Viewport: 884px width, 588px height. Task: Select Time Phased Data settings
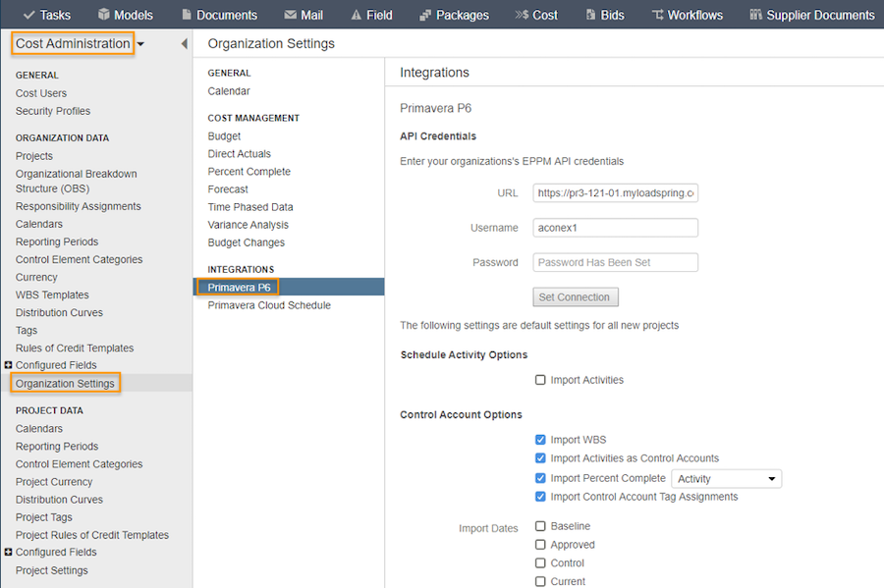[250, 207]
